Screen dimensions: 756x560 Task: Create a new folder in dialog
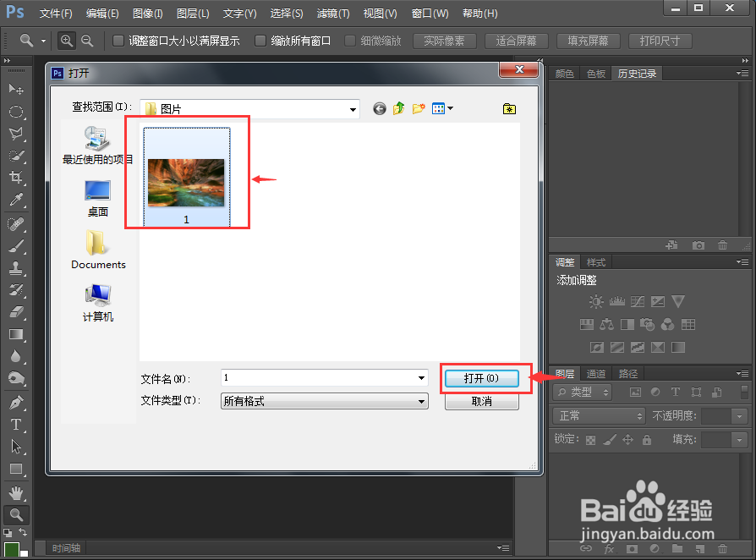pos(419,108)
